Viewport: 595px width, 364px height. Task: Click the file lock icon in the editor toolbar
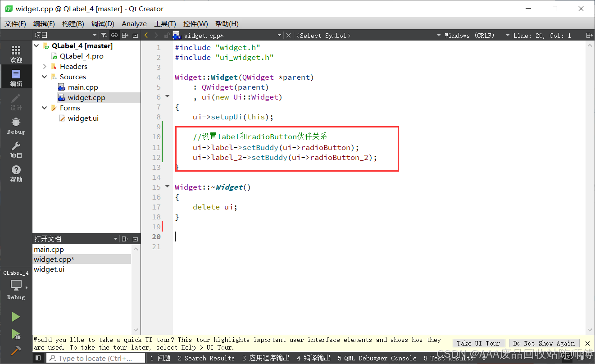(x=166, y=35)
